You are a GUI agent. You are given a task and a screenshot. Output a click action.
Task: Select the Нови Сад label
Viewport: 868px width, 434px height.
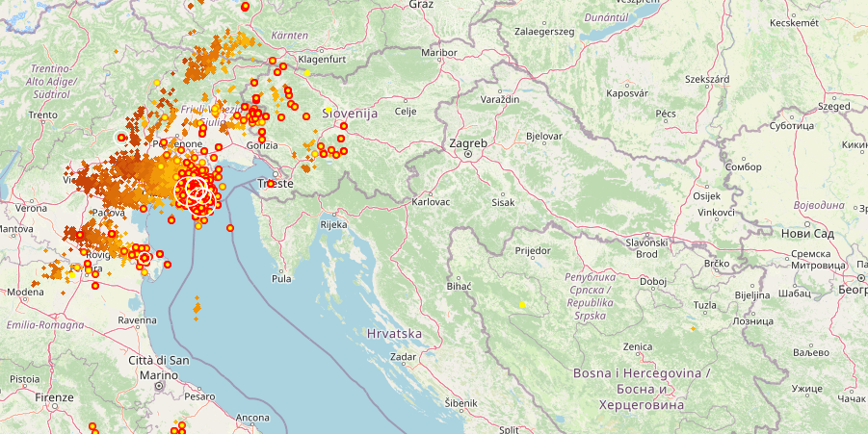pos(807,234)
